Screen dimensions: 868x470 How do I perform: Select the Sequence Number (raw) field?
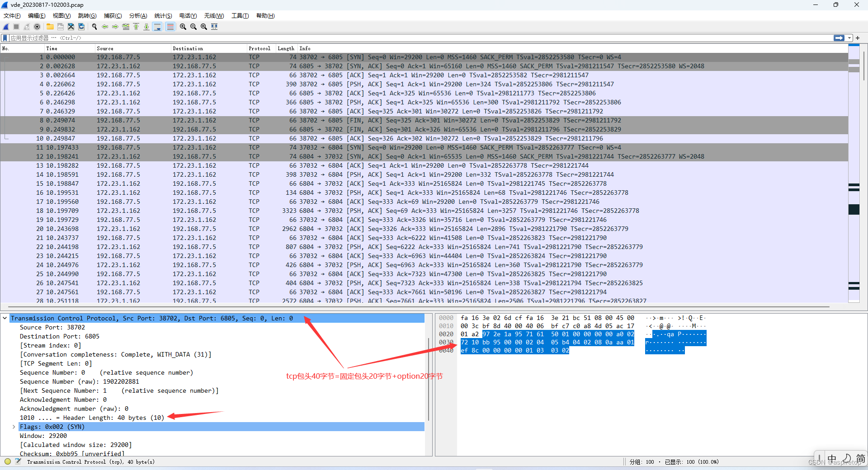(x=80, y=381)
